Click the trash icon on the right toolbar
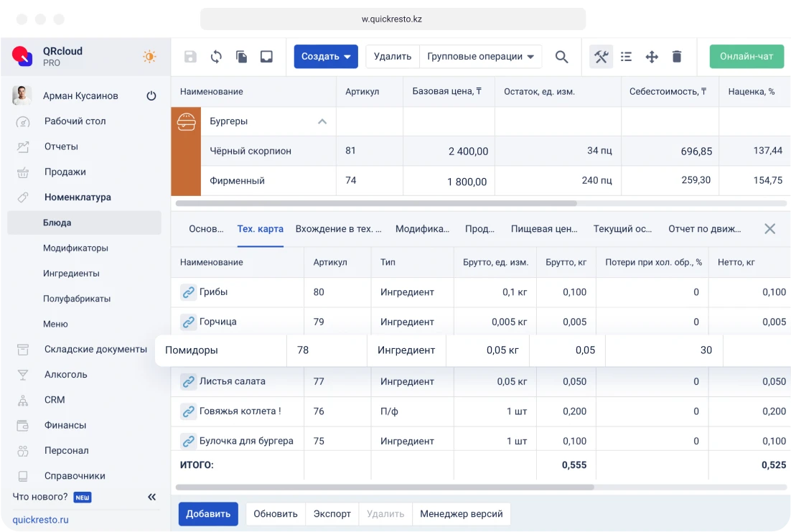The width and height of the screenshot is (791, 532). tap(677, 56)
